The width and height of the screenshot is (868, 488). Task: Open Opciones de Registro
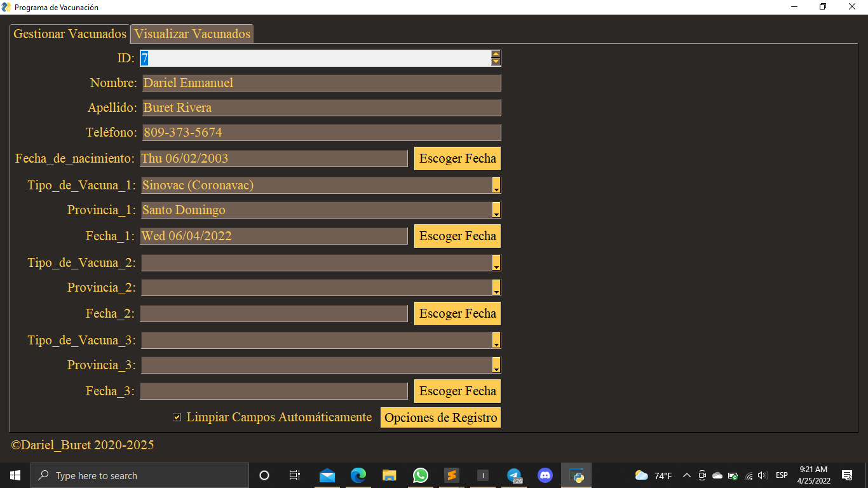440,417
